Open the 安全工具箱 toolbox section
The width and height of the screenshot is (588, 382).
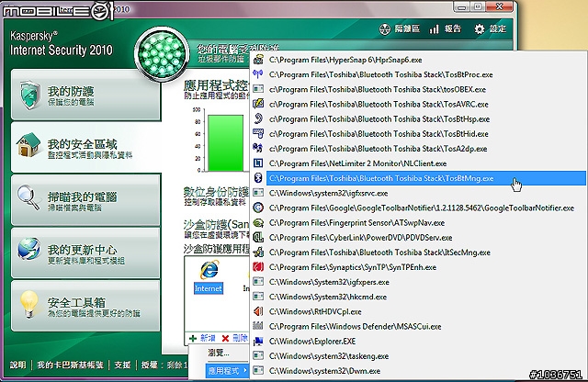coord(85,306)
